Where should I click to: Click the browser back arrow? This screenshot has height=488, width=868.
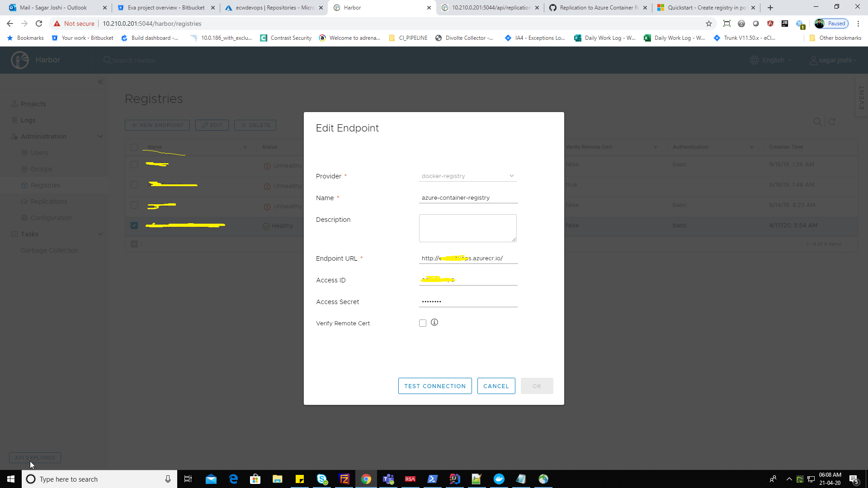10,23
